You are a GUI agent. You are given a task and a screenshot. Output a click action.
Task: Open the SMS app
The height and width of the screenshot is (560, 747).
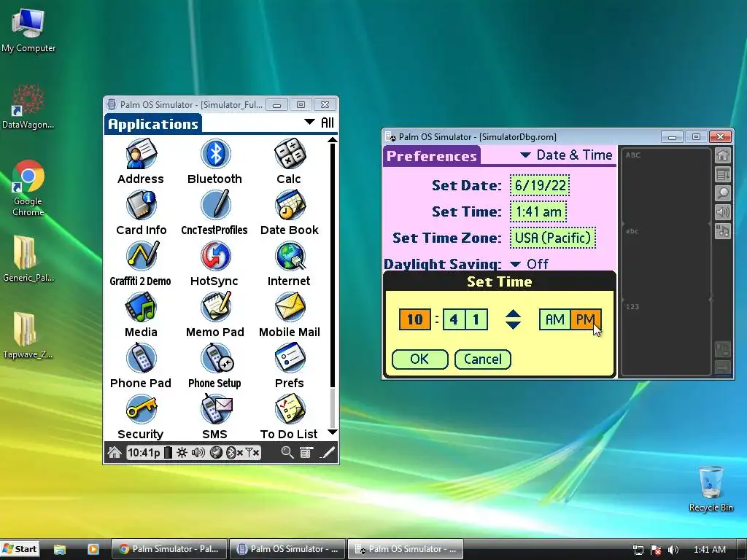coord(215,416)
